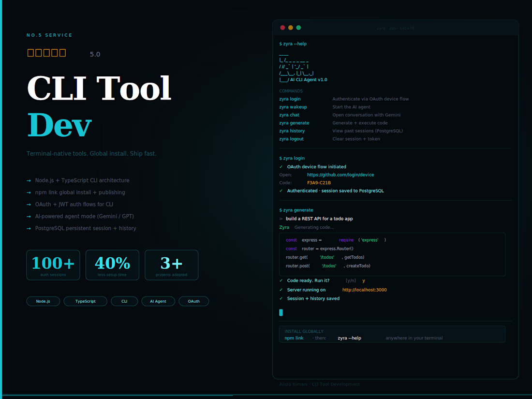This screenshot has width=532, height=399.
Task: Click the OAuth tag pill
Action: coord(194,301)
